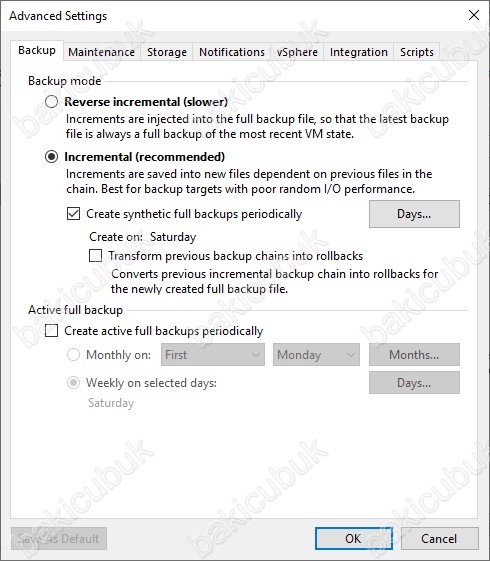Click the Backup tab
This screenshot has height=561, width=490.
coord(37,50)
